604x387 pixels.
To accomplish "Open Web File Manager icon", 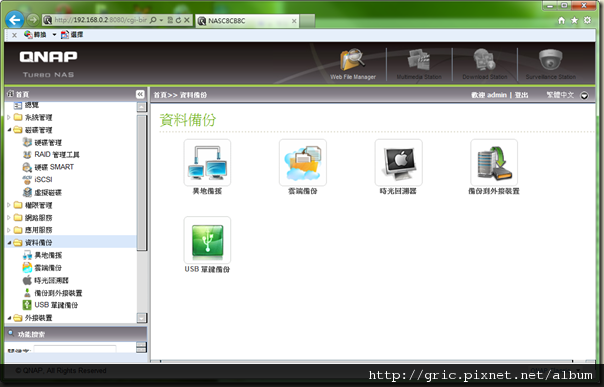I will click(352, 64).
